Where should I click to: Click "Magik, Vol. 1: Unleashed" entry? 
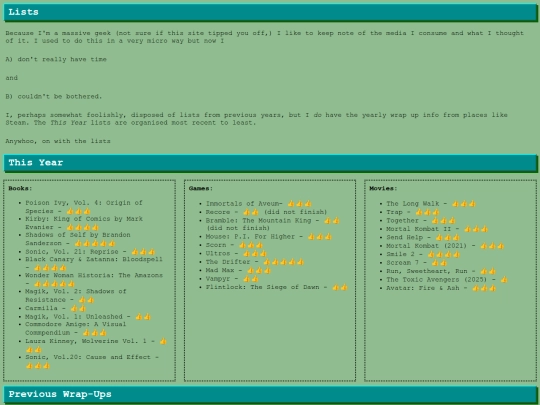click(88, 316)
